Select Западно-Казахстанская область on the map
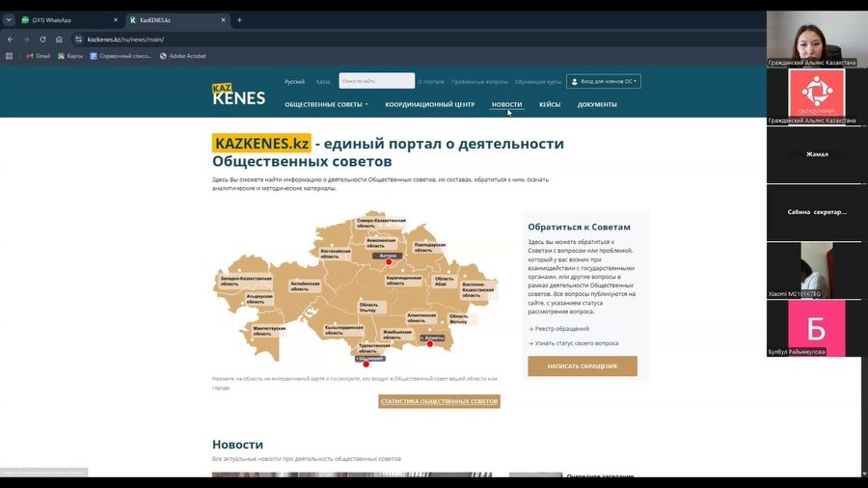 [246, 281]
